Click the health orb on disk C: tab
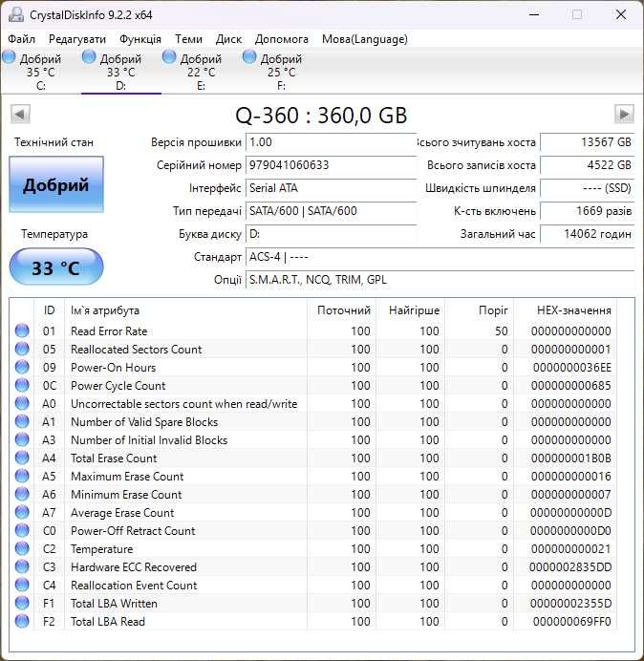Screen dimensions: 644x661 click(9, 56)
